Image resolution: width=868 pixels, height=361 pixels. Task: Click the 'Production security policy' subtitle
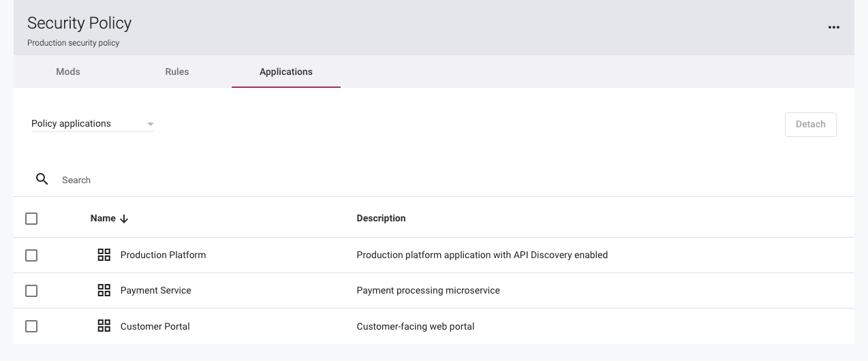tap(73, 43)
